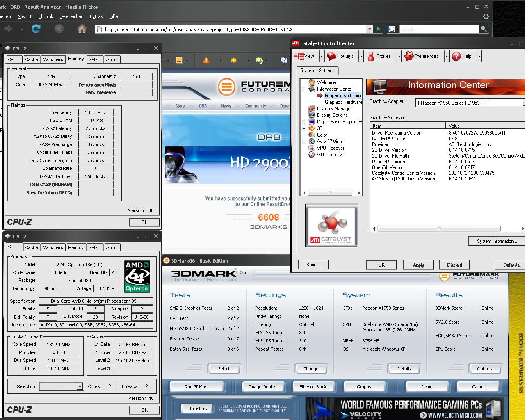Click the Hotkeys button in Catalyst
This screenshot has width=525, height=420.
[341, 56]
